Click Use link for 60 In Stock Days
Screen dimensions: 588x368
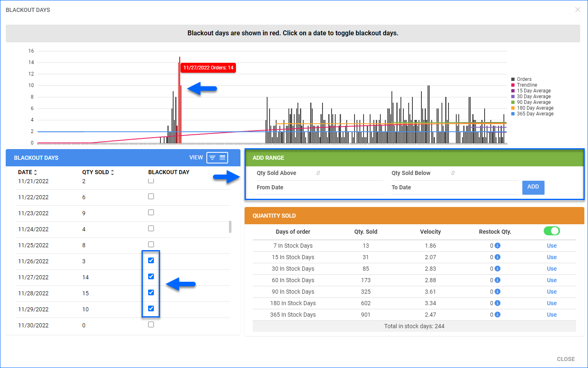[x=551, y=280]
